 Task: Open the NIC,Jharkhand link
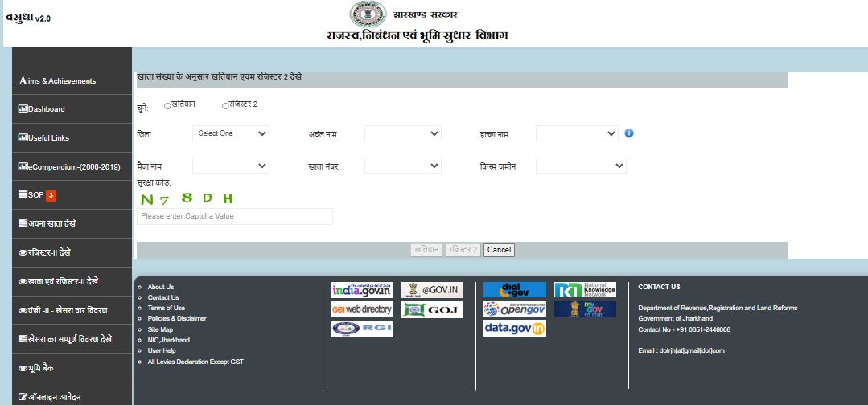[x=168, y=340]
